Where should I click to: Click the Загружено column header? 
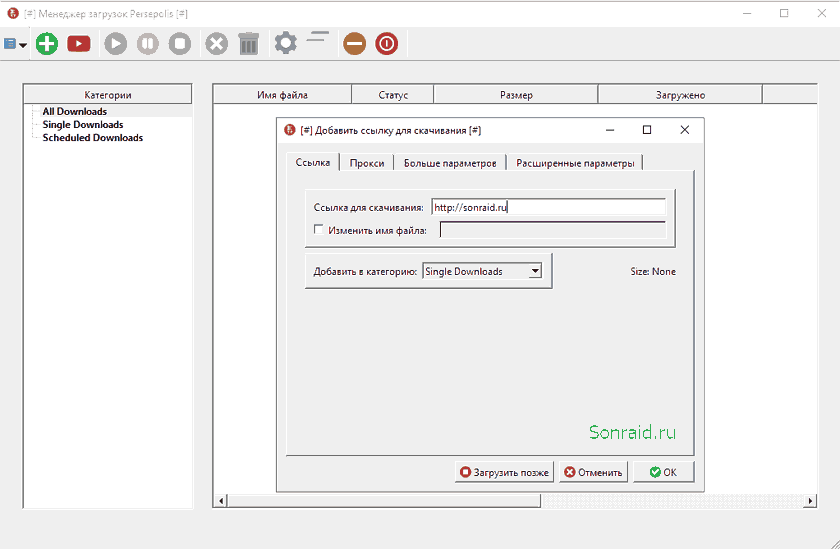(x=680, y=95)
